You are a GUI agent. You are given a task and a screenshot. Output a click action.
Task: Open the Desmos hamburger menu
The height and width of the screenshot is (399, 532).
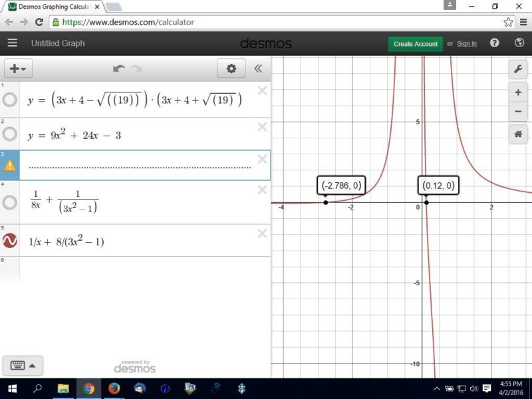tap(13, 43)
